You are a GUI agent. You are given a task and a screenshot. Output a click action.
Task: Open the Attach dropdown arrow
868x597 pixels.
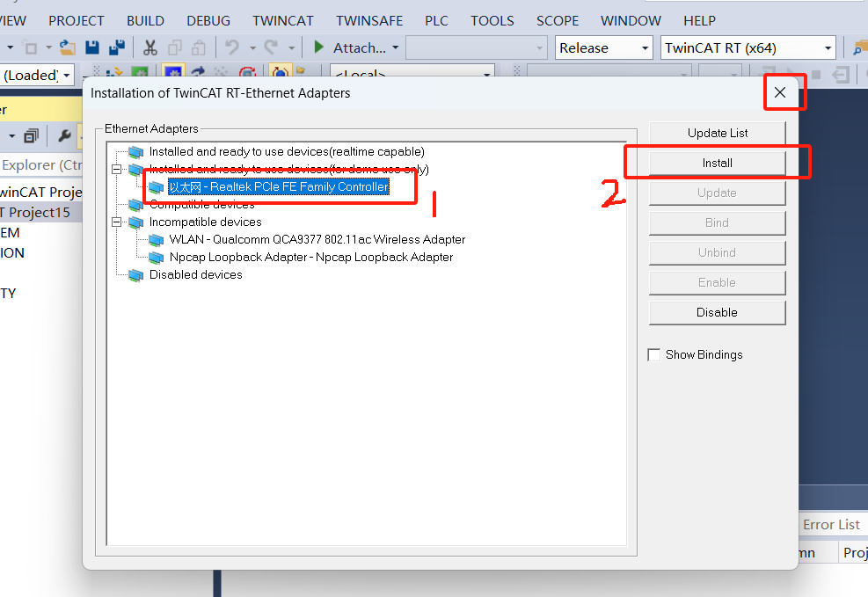click(395, 48)
